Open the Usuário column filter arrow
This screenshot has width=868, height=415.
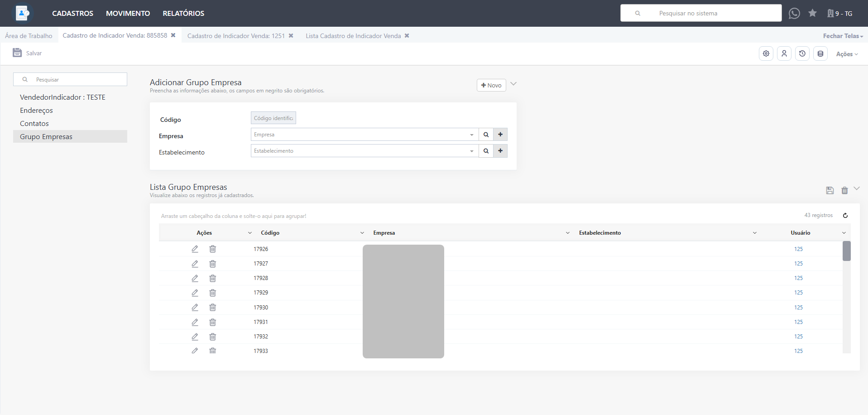click(x=844, y=233)
